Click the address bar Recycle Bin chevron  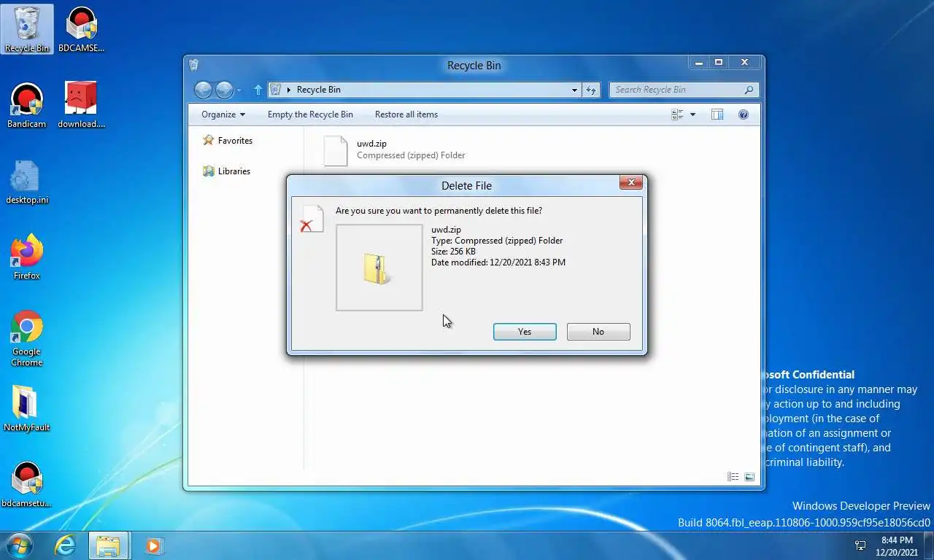289,90
